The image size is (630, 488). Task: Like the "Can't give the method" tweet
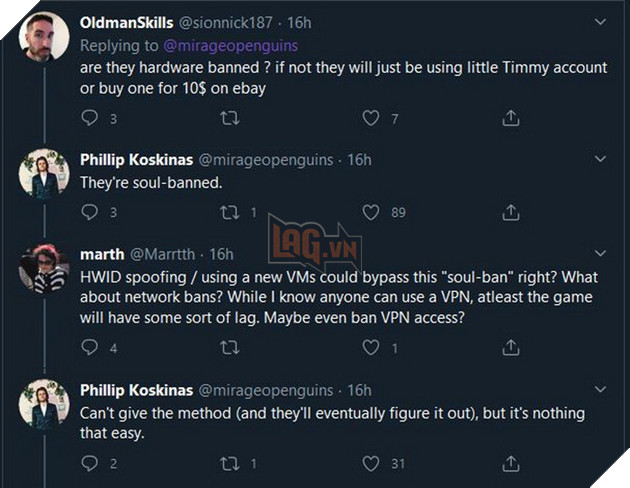point(371,463)
